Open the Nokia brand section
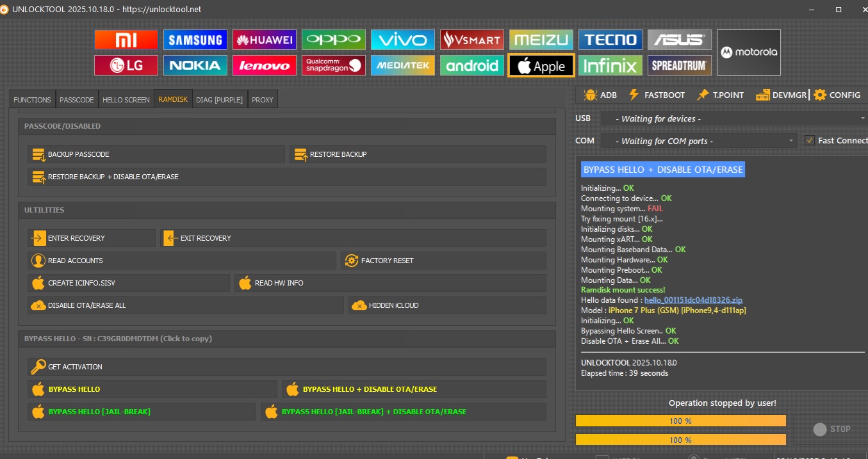The width and height of the screenshot is (868, 459). (x=195, y=65)
